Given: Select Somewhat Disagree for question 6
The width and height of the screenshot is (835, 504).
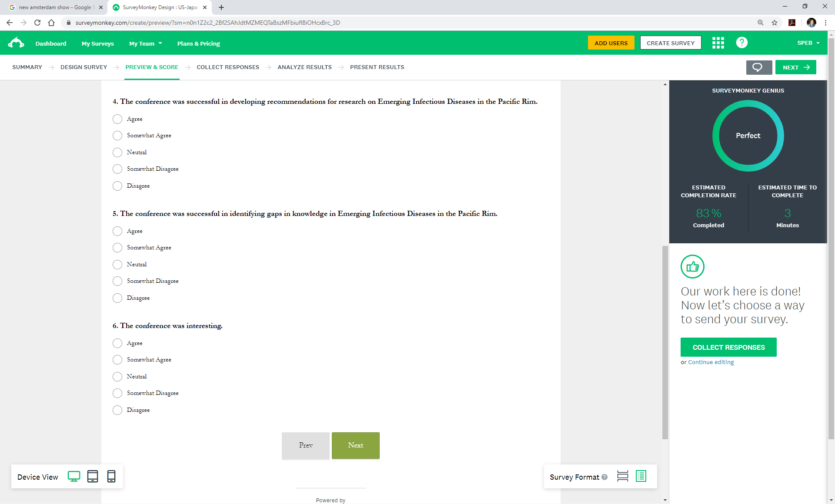Looking at the screenshot, I should pos(117,393).
